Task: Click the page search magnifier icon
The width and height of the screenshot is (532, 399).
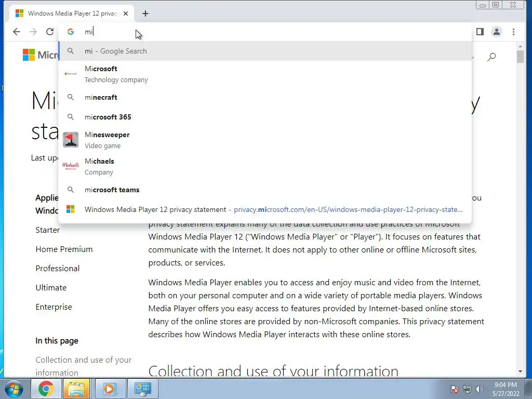Action: [491, 57]
